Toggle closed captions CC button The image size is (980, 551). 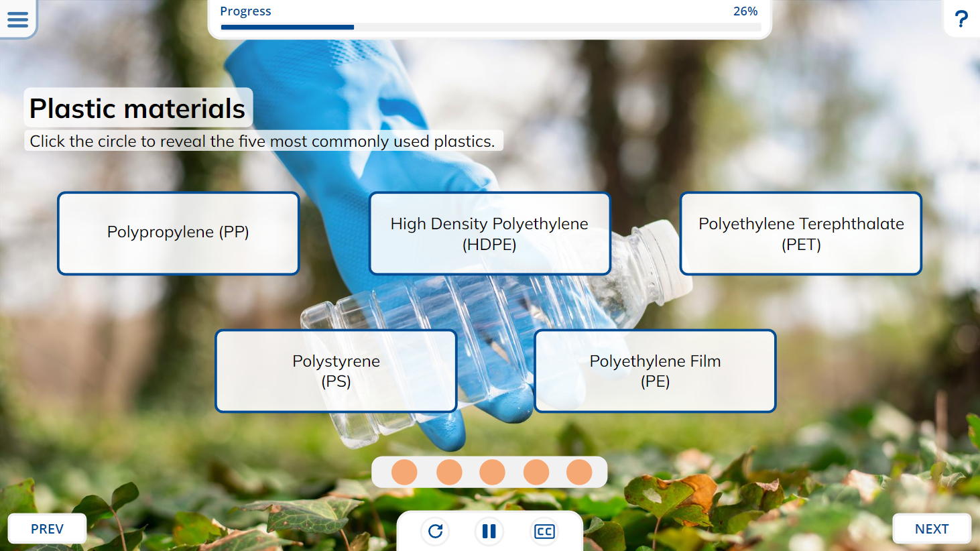point(544,532)
